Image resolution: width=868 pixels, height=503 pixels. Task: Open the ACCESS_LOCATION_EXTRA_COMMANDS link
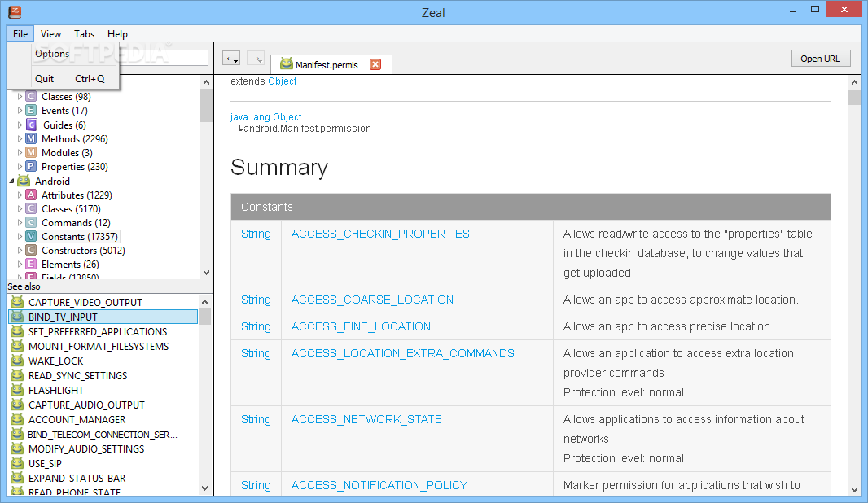pyautogui.click(x=402, y=353)
